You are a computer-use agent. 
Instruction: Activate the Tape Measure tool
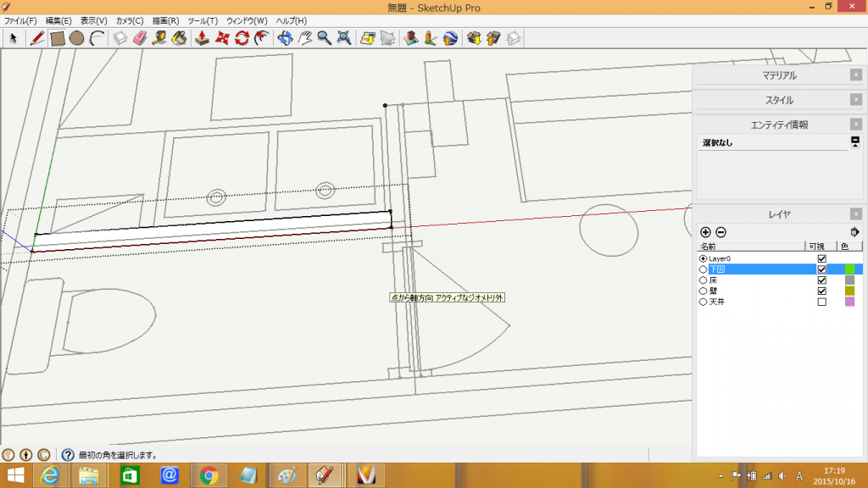tap(159, 38)
